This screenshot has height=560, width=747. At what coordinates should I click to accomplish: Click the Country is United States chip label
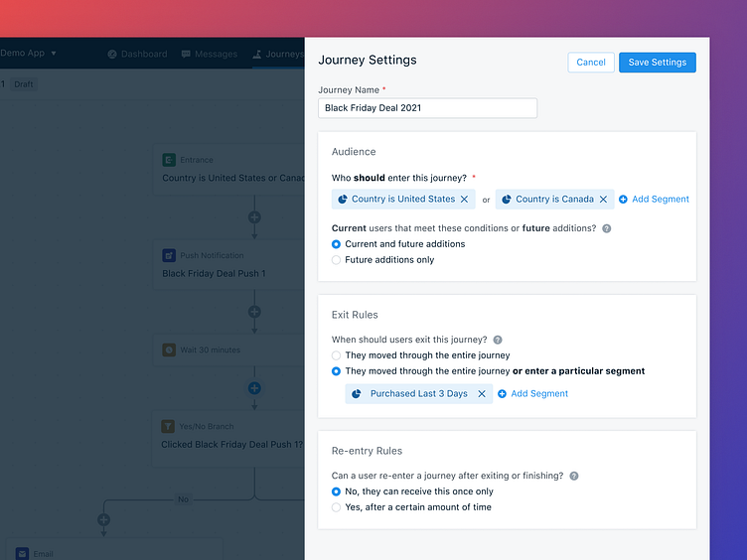pos(403,199)
